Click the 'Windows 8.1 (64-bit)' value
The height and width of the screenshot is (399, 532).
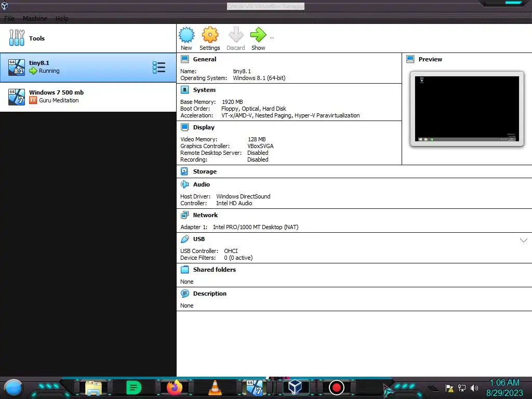tap(259, 78)
